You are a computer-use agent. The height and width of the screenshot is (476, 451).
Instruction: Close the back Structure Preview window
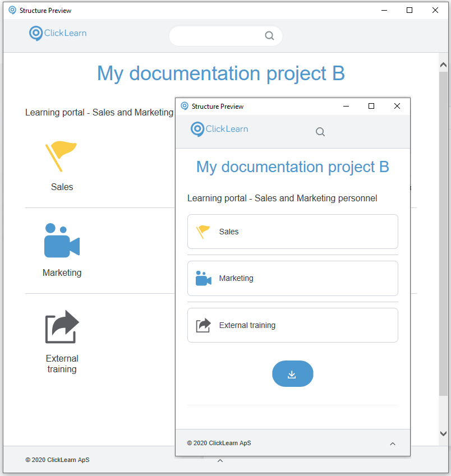435,10
